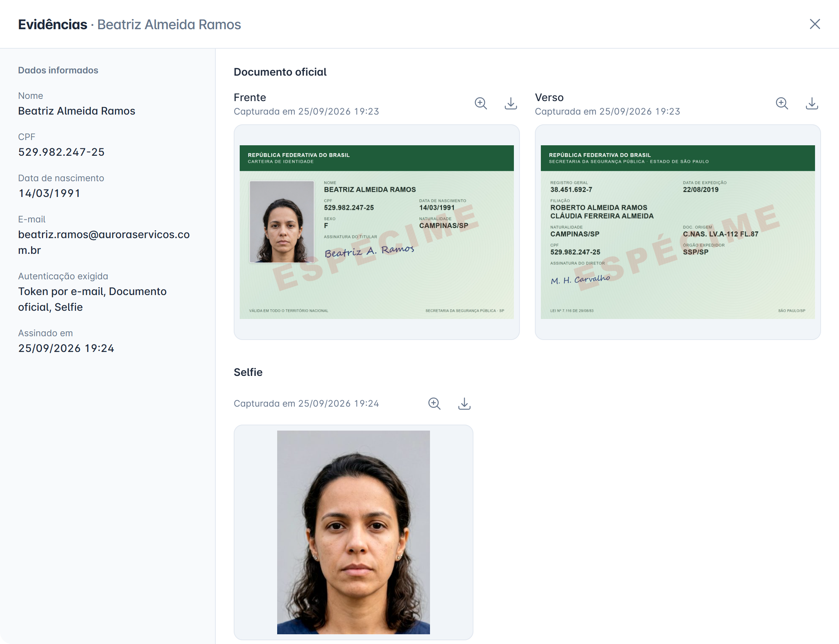Click the 'Token por e-mail, Documento oficial, Selfie' text
This screenshot has width=839, height=644.
[x=93, y=300]
